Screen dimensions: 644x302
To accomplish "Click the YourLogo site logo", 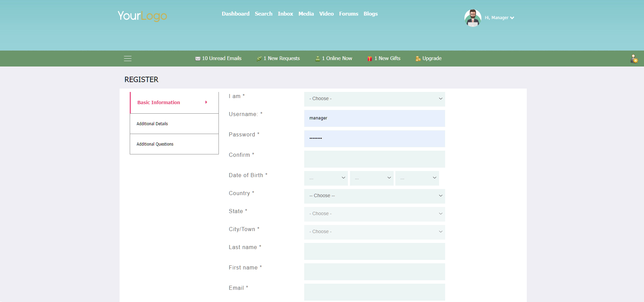I will click(142, 16).
